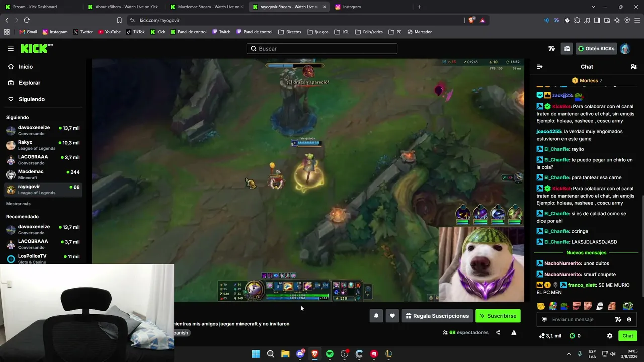Open the browser extensions puzzle icon
Image resolution: width=644 pixels, height=362 pixels.
[577, 20]
